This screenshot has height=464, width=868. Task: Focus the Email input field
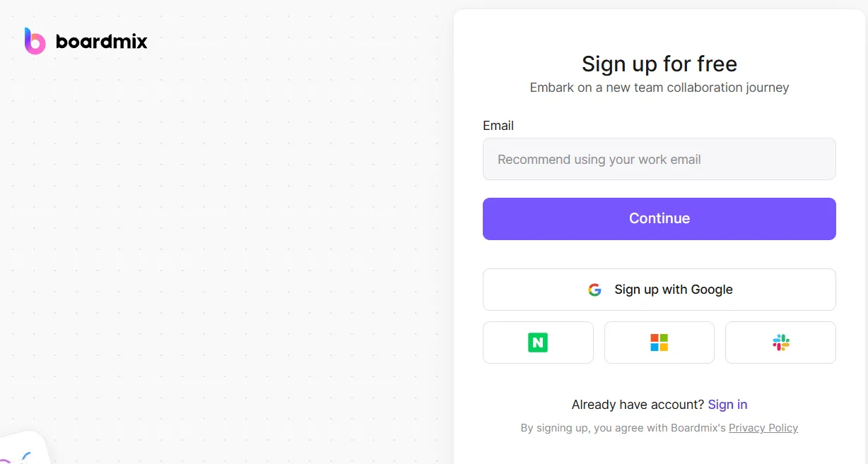659,159
